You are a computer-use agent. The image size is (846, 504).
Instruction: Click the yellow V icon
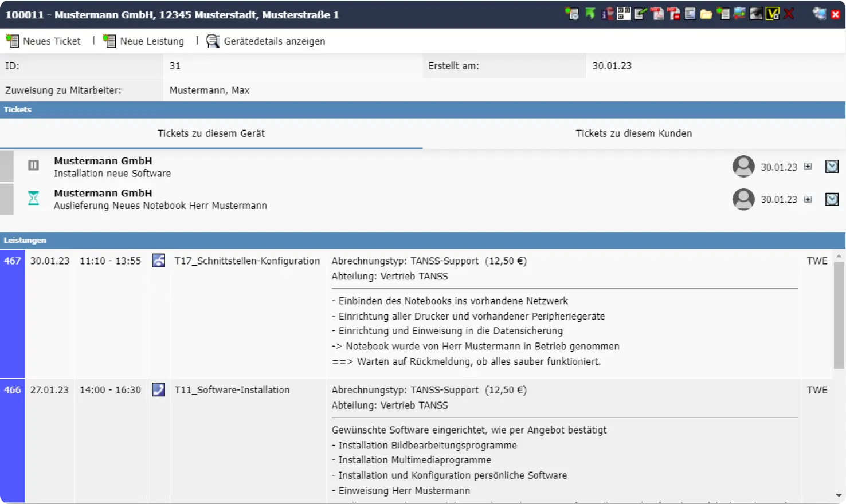773,14
